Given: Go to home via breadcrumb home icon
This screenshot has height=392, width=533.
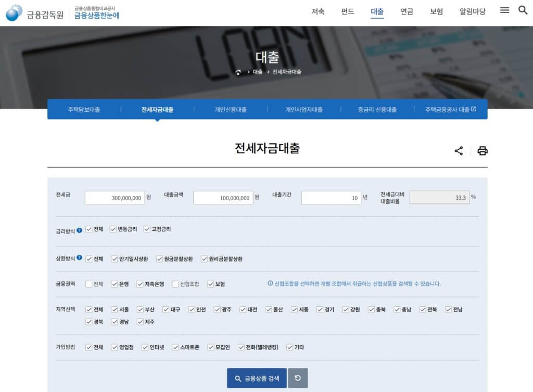Looking at the screenshot, I should pos(238,72).
